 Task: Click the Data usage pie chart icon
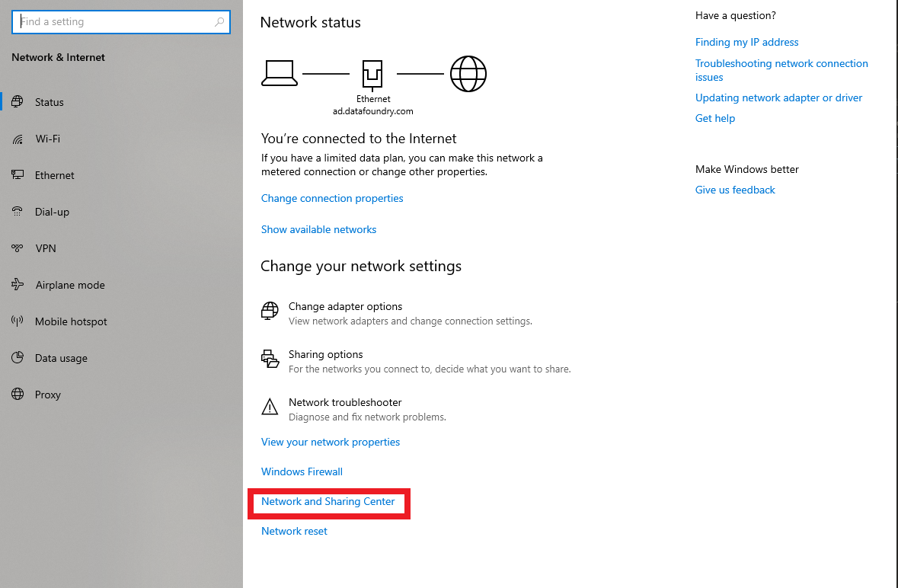[x=18, y=358]
